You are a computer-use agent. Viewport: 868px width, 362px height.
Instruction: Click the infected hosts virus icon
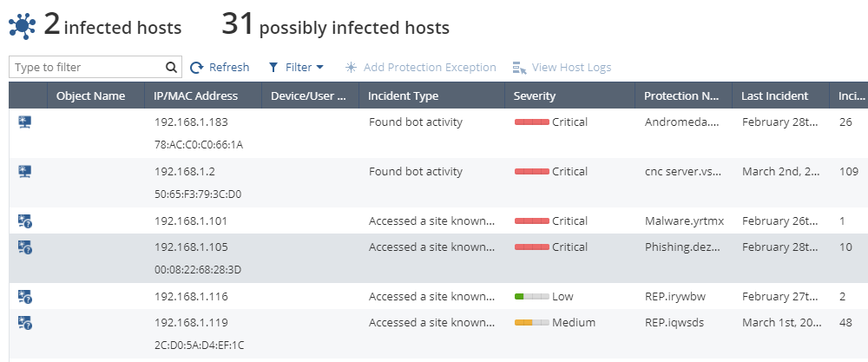[23, 26]
